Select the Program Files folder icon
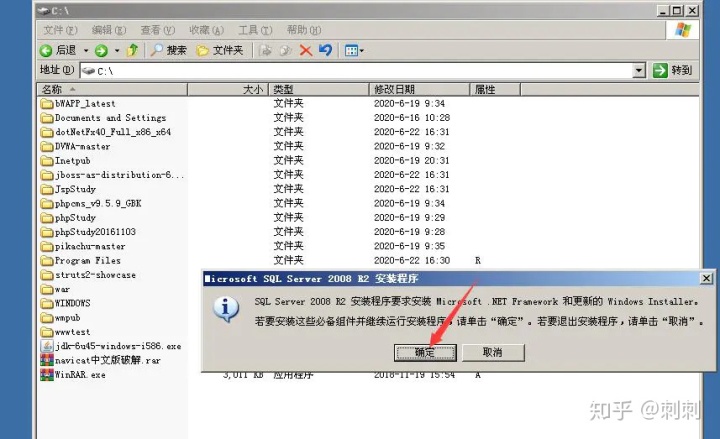 [x=47, y=261]
